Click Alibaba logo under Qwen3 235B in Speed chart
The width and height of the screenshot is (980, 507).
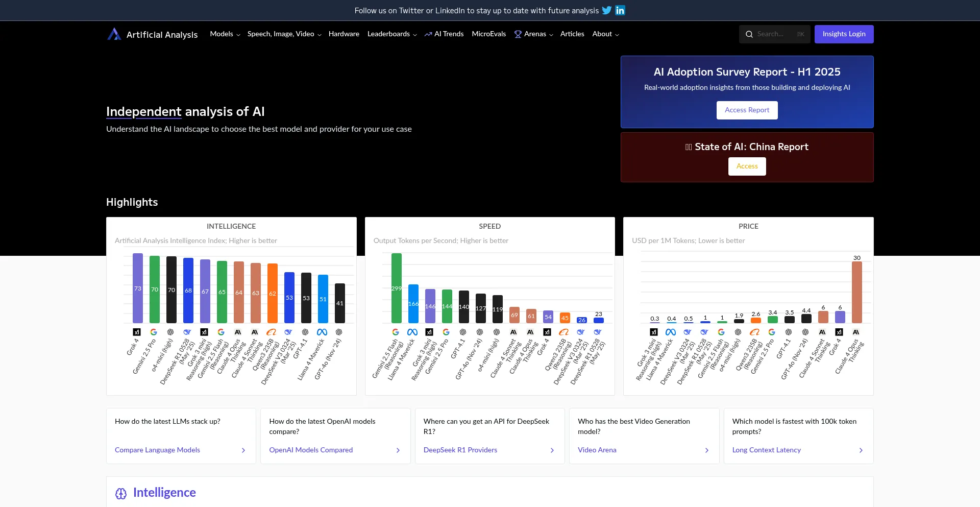[x=564, y=332]
